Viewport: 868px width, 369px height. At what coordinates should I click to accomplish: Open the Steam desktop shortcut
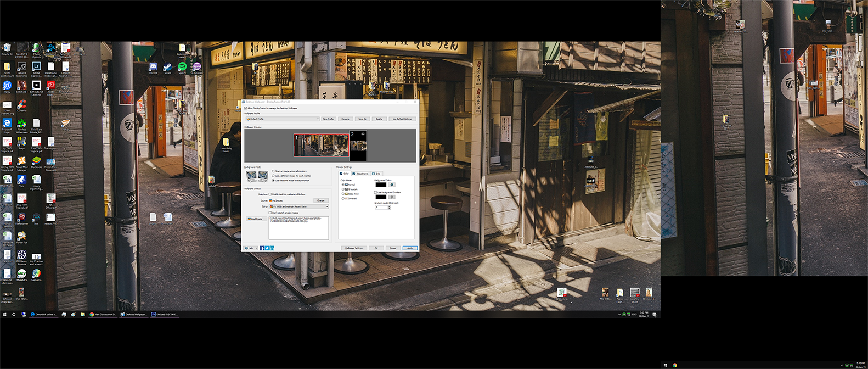[x=167, y=67]
